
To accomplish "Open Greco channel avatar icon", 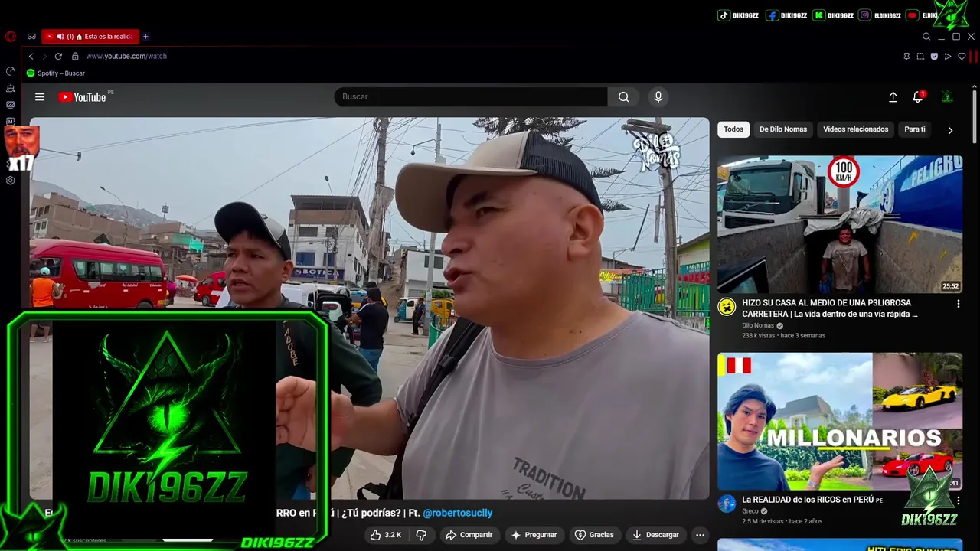I will pyautogui.click(x=727, y=504).
